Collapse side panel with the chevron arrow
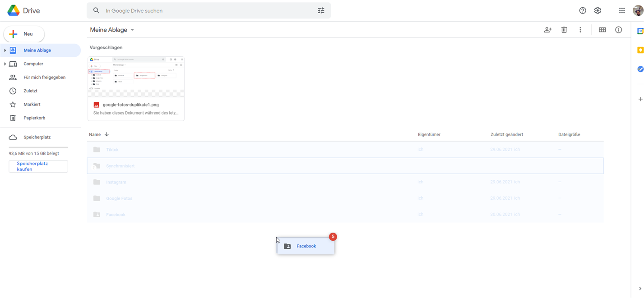Image resolution: width=644 pixels, height=298 pixels. 640,289
